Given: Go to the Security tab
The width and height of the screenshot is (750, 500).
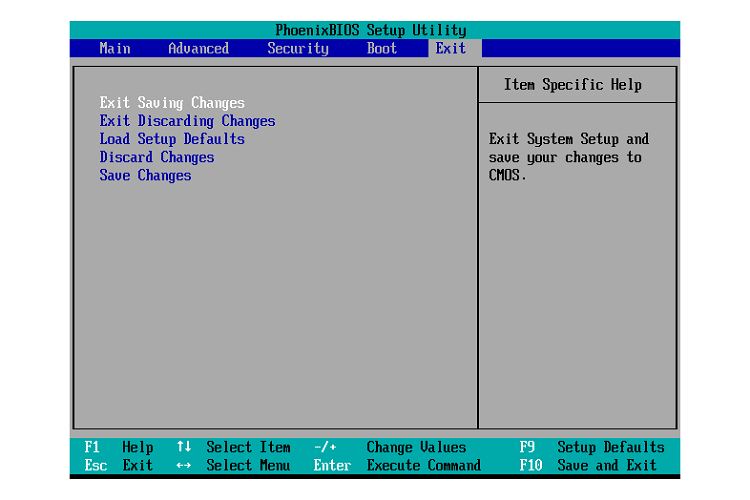Looking at the screenshot, I should (297, 48).
